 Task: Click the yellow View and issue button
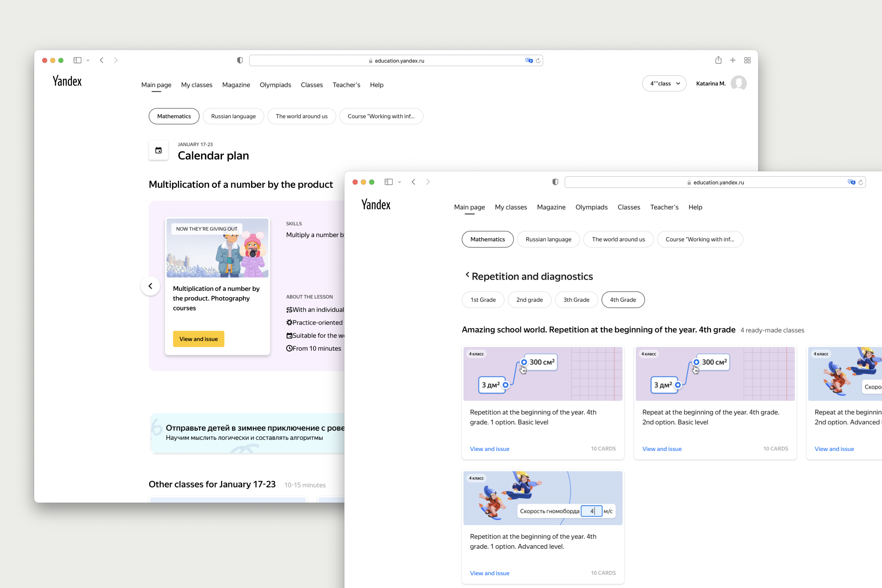(198, 339)
